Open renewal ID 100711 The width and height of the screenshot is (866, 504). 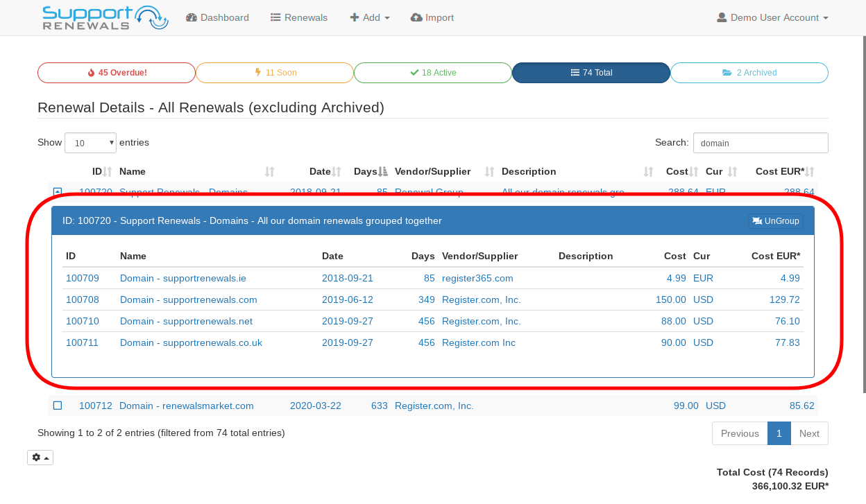coord(83,342)
